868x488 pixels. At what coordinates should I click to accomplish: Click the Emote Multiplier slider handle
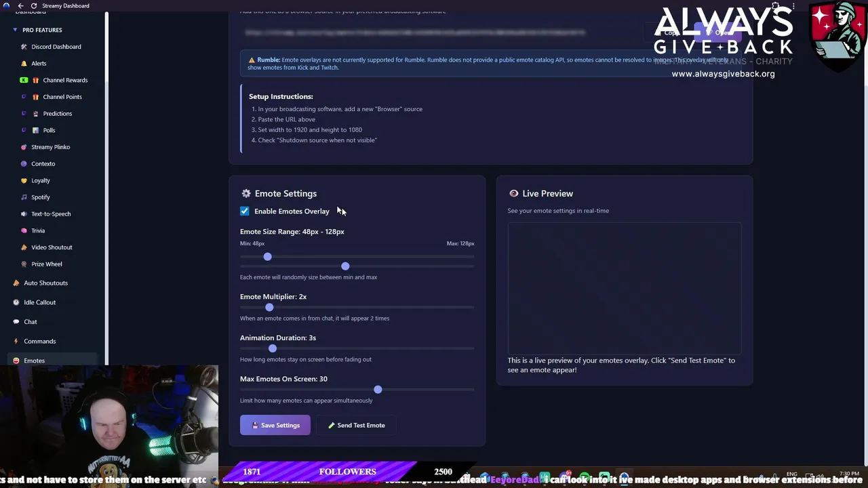click(269, 307)
